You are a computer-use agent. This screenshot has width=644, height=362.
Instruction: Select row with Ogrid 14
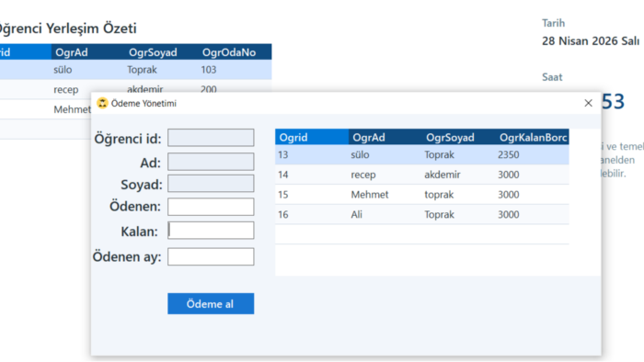tap(421, 175)
